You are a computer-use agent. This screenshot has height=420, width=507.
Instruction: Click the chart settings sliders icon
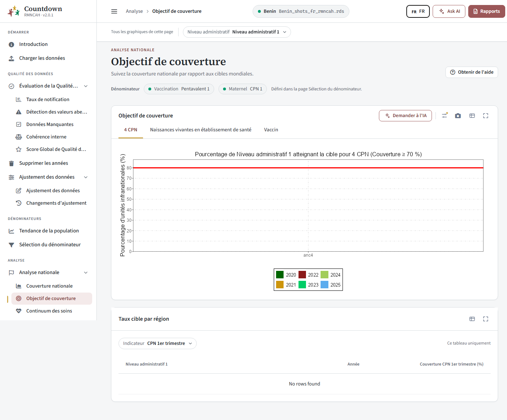pos(444,116)
